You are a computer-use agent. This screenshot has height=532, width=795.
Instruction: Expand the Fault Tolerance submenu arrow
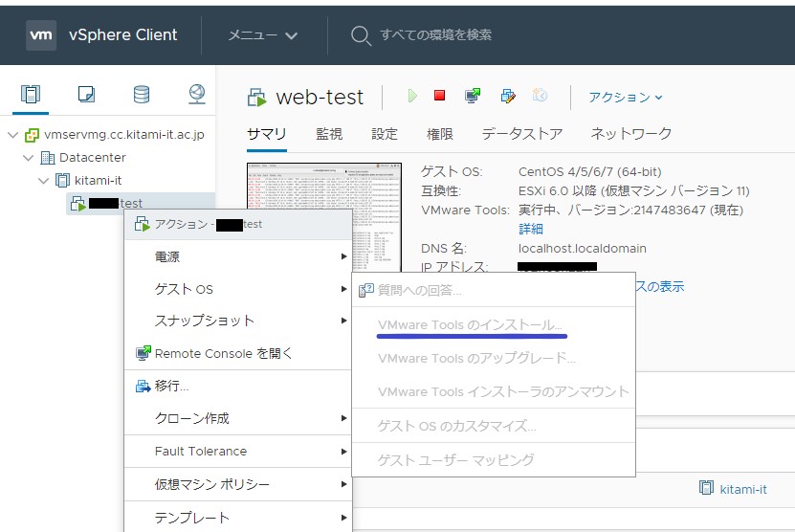pyautogui.click(x=343, y=452)
